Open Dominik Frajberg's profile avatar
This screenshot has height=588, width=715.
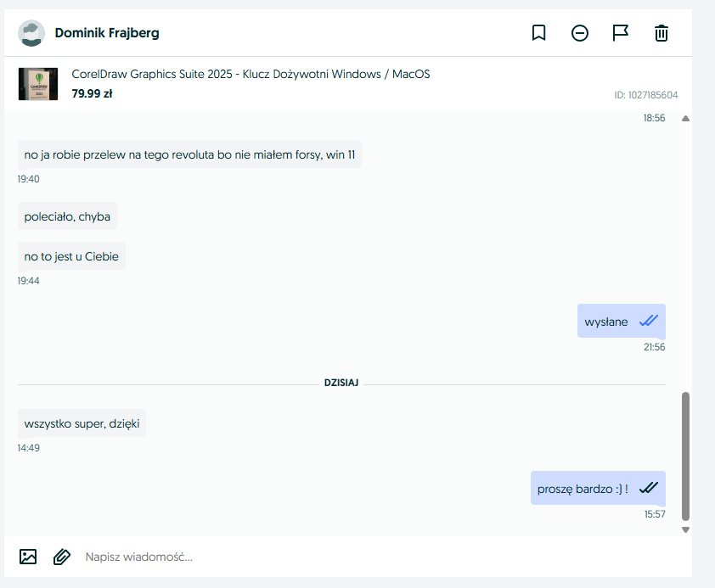tap(31, 33)
